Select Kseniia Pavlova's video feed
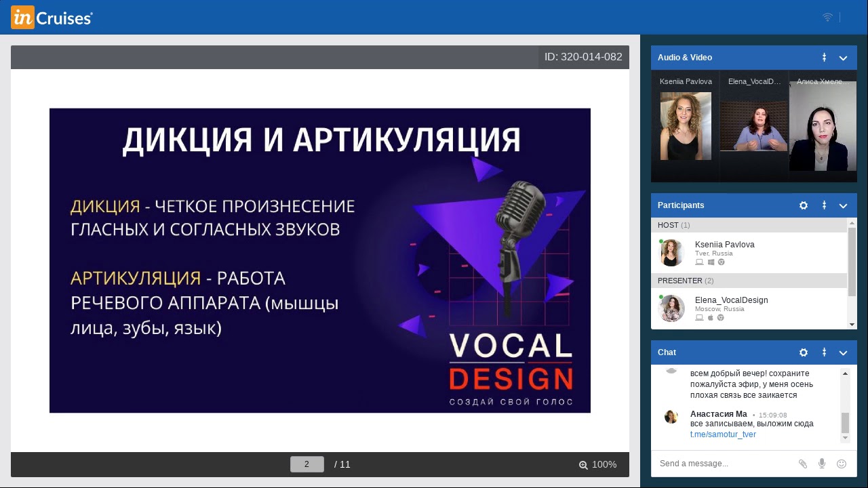Viewport: 868px width, 488px height. coord(686,126)
